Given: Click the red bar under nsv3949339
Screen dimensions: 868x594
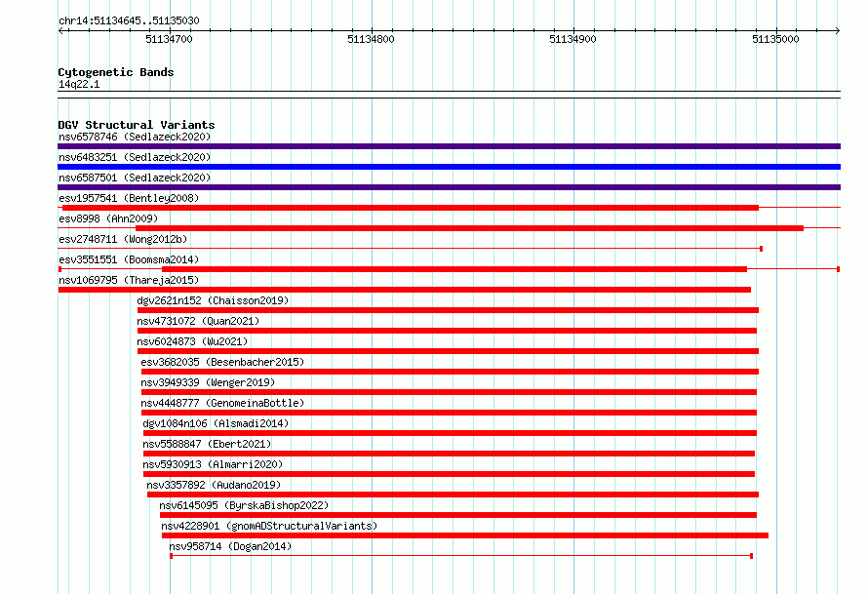Looking at the screenshot, I should tap(449, 392).
